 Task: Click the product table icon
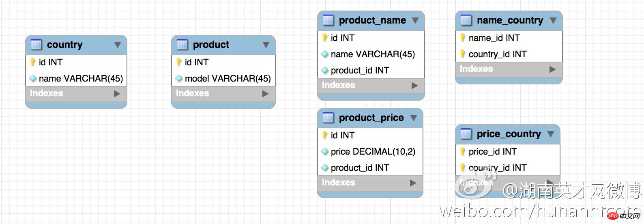pyautogui.click(x=182, y=45)
